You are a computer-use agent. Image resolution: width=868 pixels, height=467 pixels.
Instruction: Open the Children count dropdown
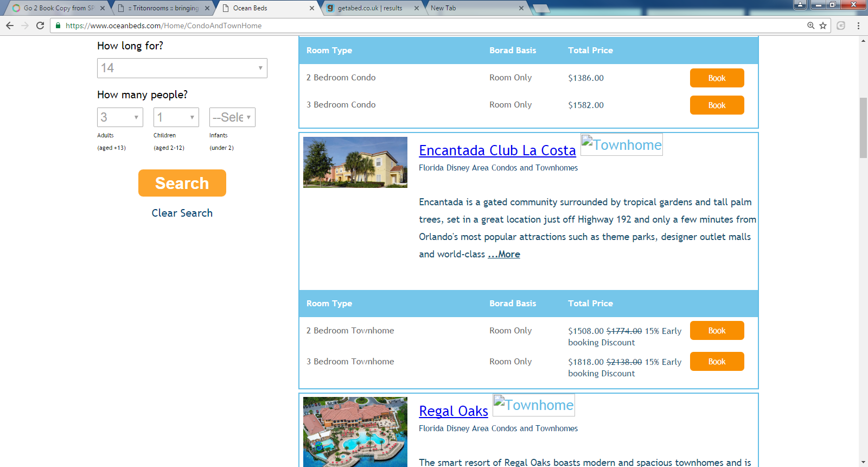[176, 117]
